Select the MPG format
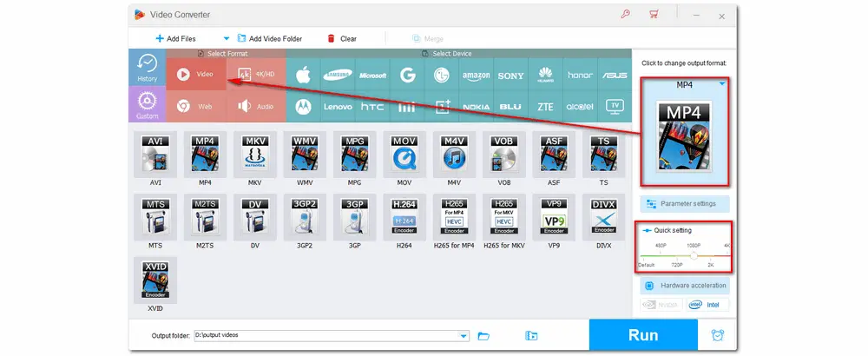 click(x=354, y=154)
